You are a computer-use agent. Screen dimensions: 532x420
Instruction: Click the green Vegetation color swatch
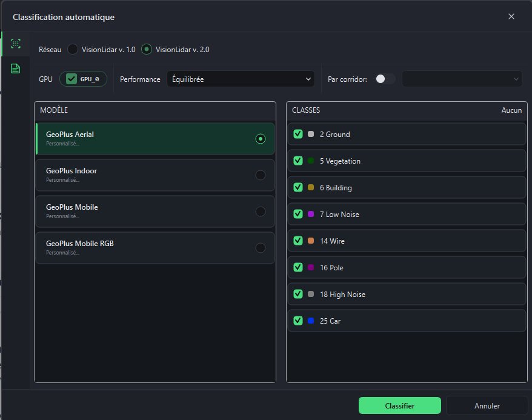pyautogui.click(x=311, y=161)
